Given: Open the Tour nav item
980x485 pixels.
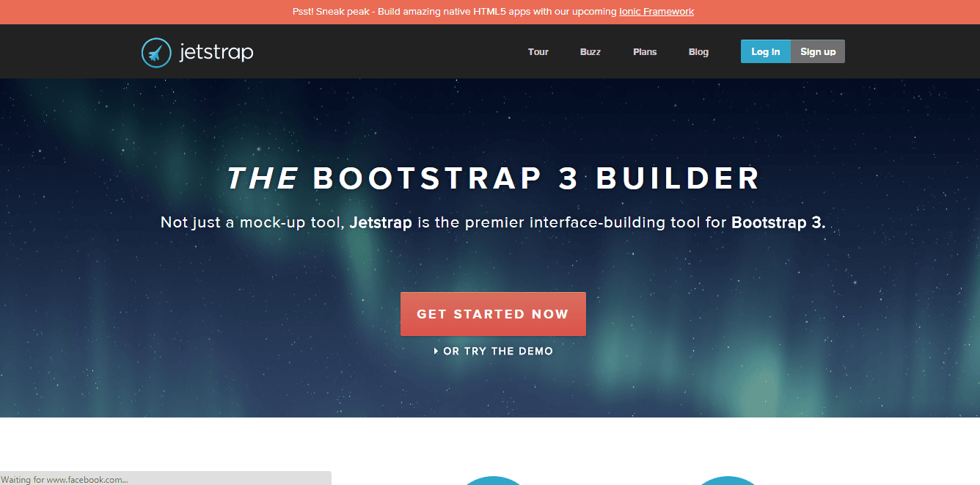Looking at the screenshot, I should [538, 52].
